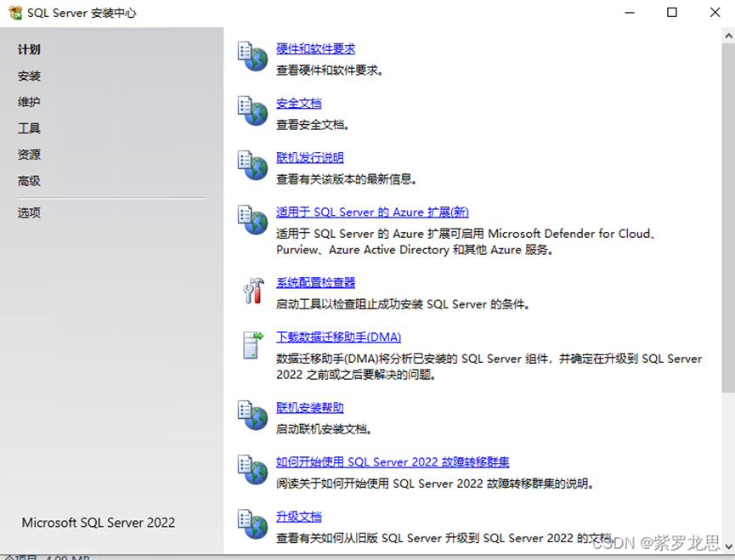Screen dimensions: 735x560
Task: Maximize the SQL Server 安装中心 window
Action: tap(672, 13)
